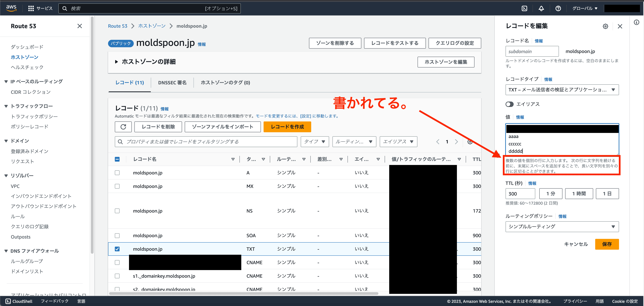Switch to the Records (11) tab
644x306 pixels.
tap(130, 83)
